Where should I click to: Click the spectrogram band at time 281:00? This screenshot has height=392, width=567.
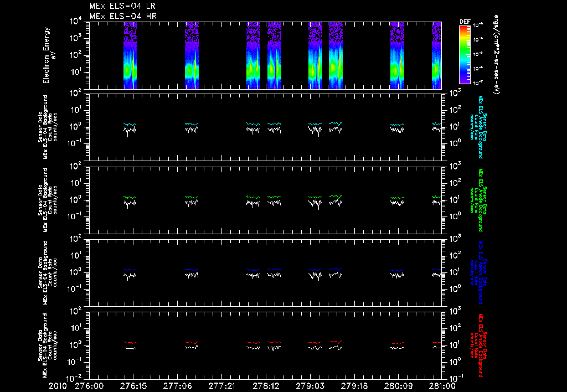(437, 55)
